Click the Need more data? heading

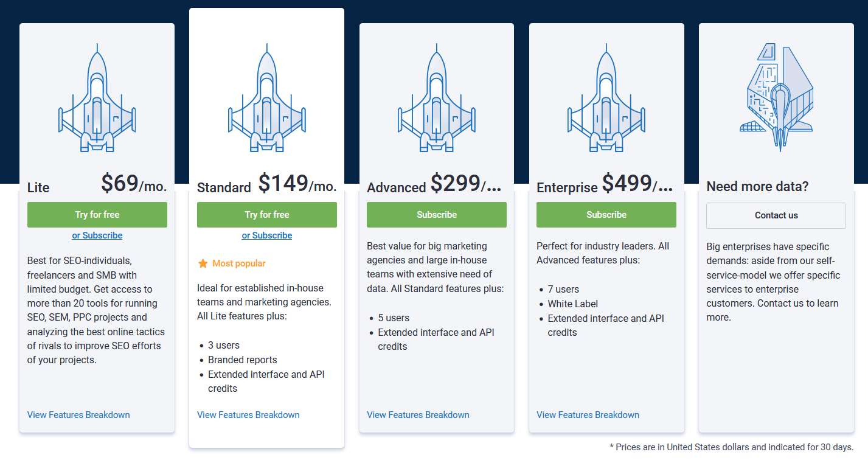pyautogui.click(x=757, y=186)
